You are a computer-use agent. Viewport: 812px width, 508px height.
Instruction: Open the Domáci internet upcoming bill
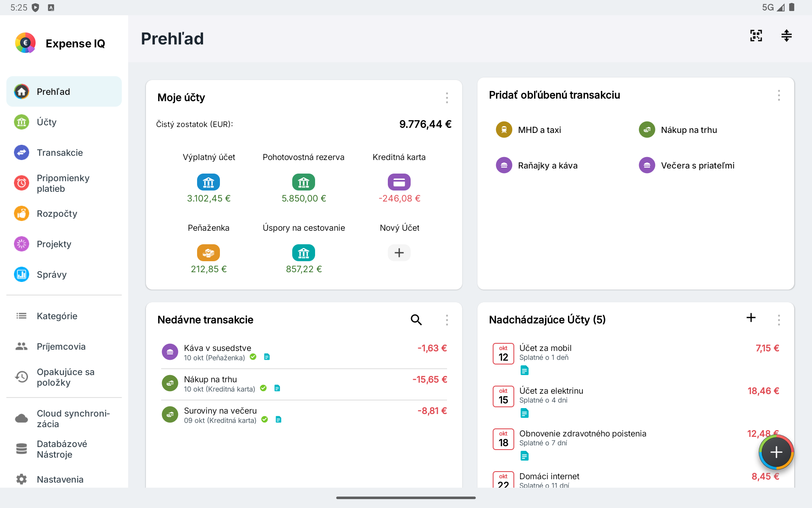pyautogui.click(x=636, y=479)
